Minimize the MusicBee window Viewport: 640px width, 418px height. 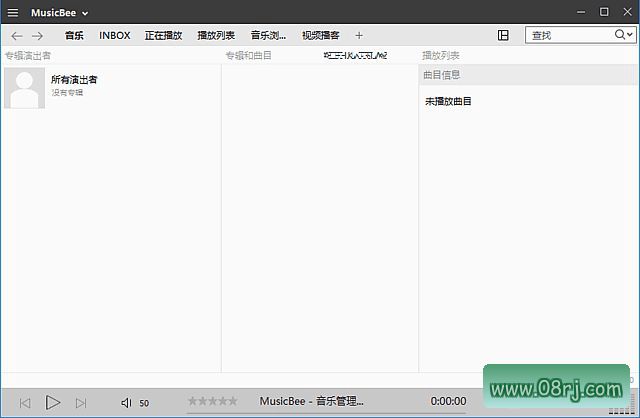581,12
